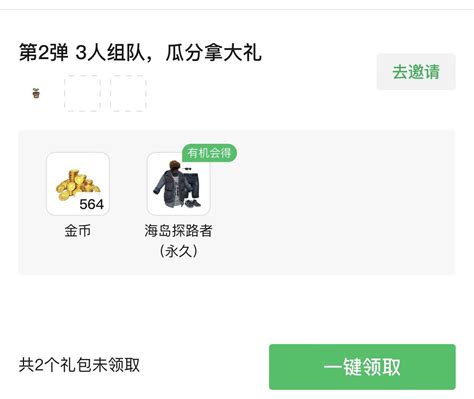
Task: Click the plant pot team member avatar
Action: 36,93
